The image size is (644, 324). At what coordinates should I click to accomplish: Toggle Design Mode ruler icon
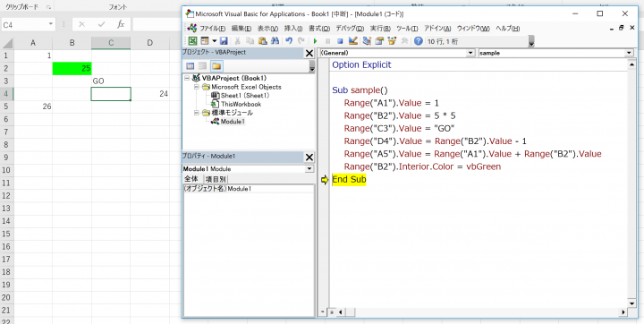click(352, 41)
